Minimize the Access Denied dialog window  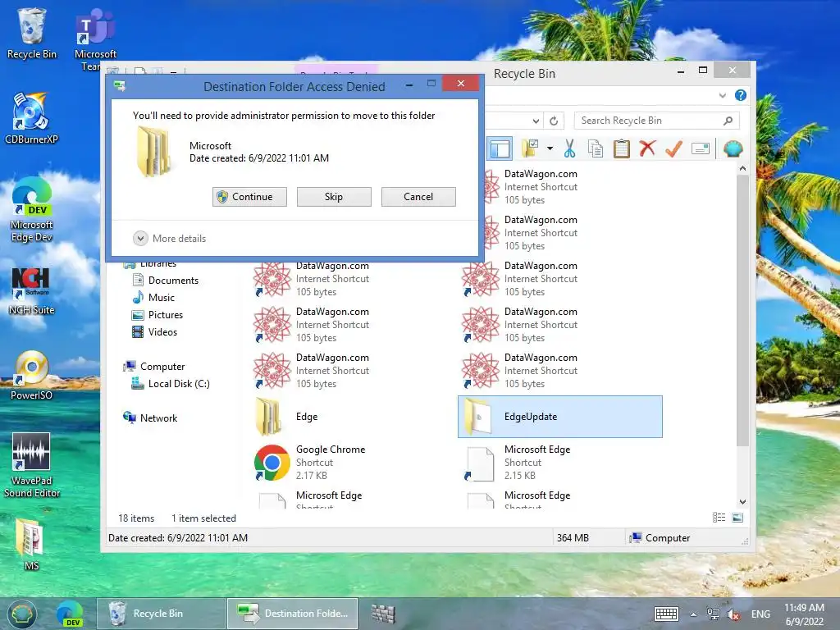[409, 84]
